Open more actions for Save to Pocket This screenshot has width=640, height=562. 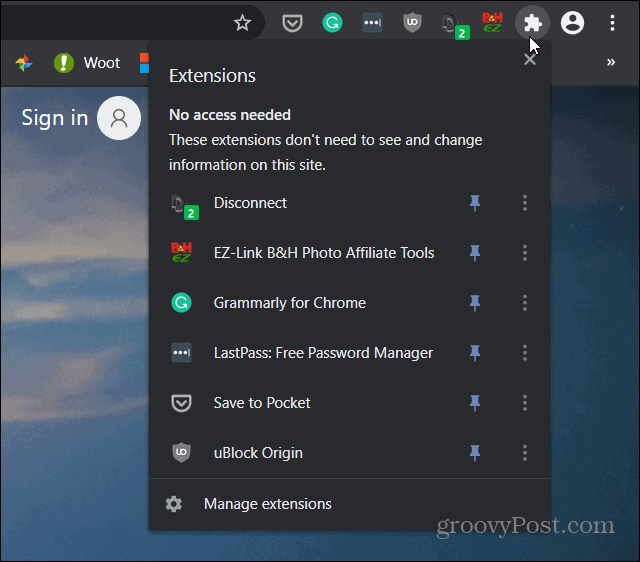pos(525,403)
